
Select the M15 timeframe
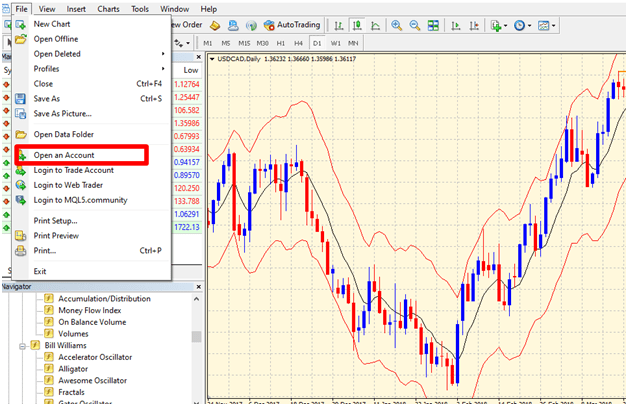click(244, 43)
